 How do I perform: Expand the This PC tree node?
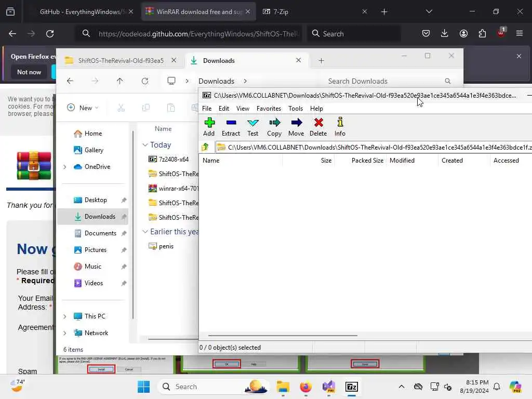click(x=65, y=316)
